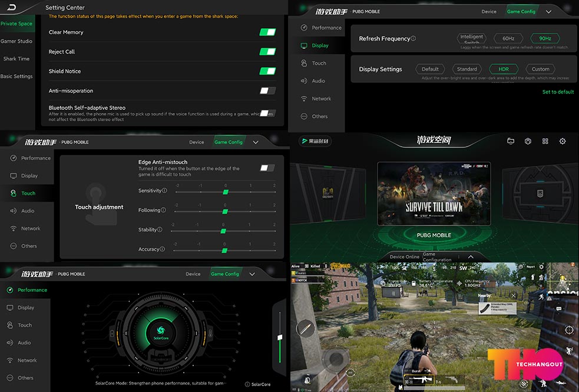Viewport: 579px width, 392px height.
Task: Click Device Online in game space footer
Action: (x=404, y=257)
